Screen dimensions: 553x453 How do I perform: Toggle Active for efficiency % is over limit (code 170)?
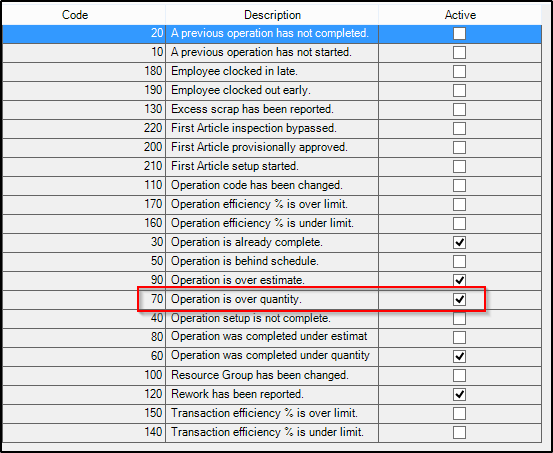coord(459,205)
